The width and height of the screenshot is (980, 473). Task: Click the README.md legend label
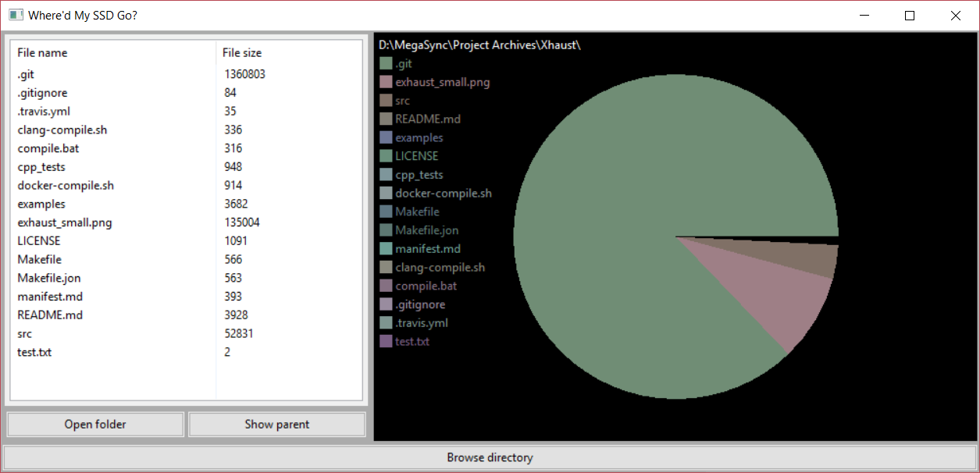(428, 119)
